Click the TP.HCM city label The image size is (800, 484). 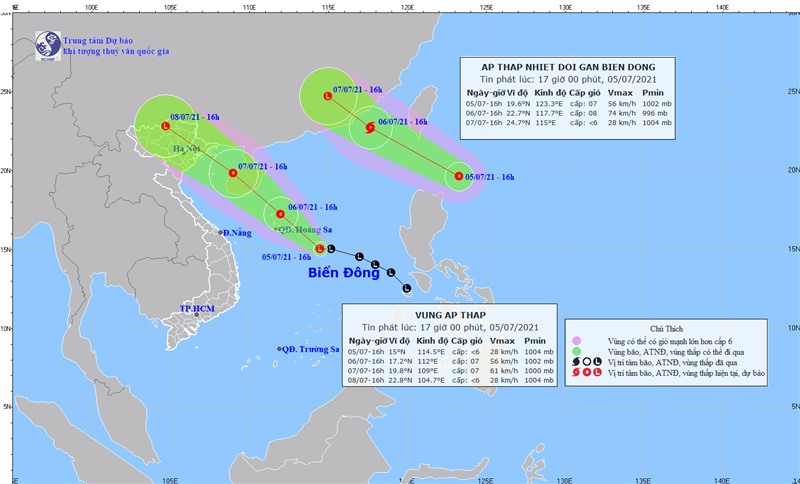197,309
